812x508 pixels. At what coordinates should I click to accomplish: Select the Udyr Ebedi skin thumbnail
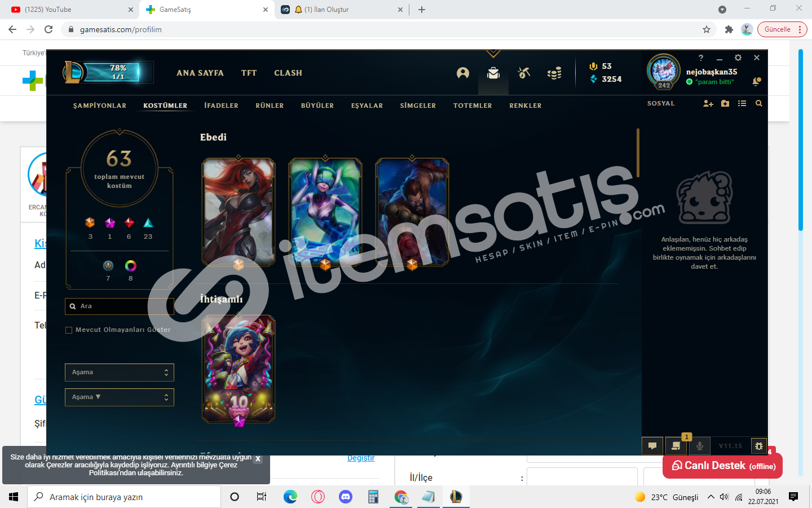(412, 212)
